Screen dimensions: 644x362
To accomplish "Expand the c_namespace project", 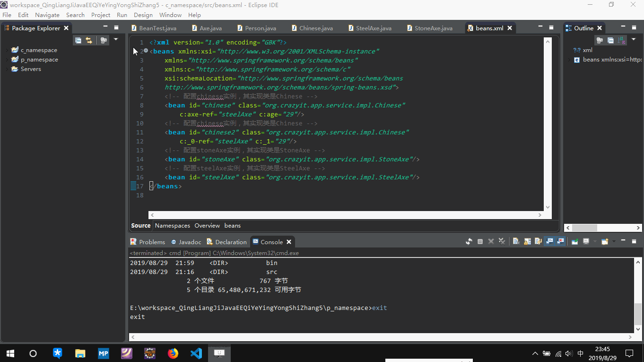I will 6,50.
